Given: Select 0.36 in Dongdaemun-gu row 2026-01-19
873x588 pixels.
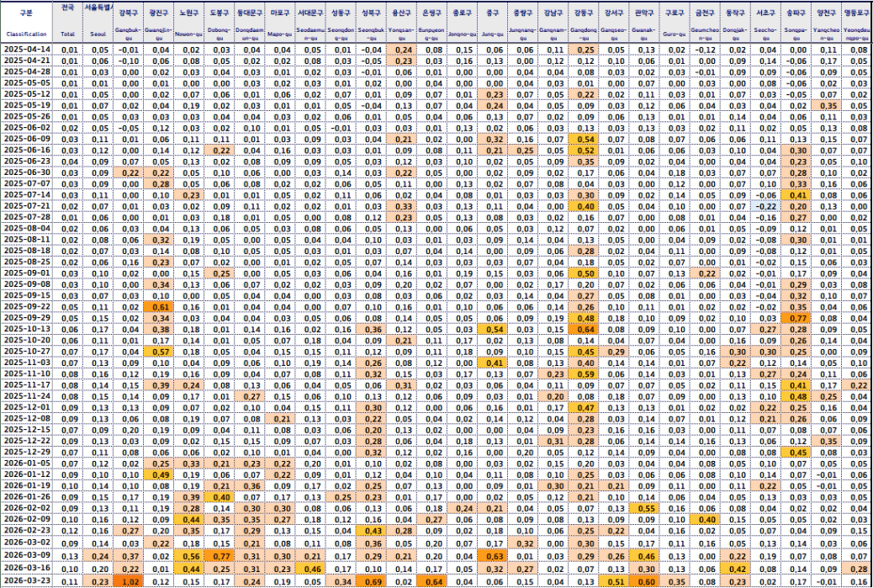Looking at the screenshot, I should coord(249,485).
